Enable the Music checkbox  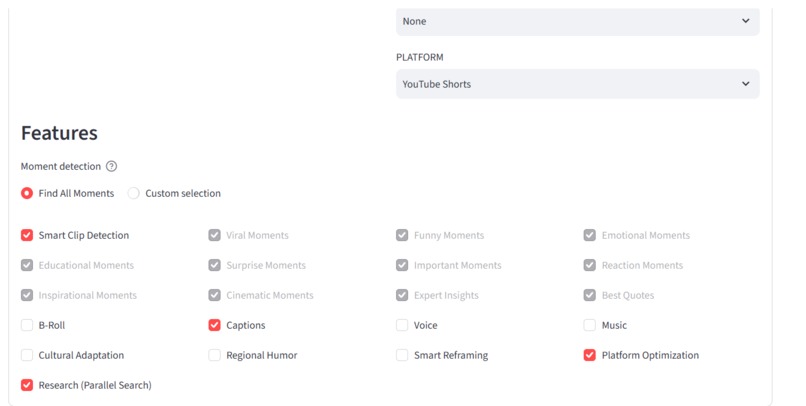(590, 325)
